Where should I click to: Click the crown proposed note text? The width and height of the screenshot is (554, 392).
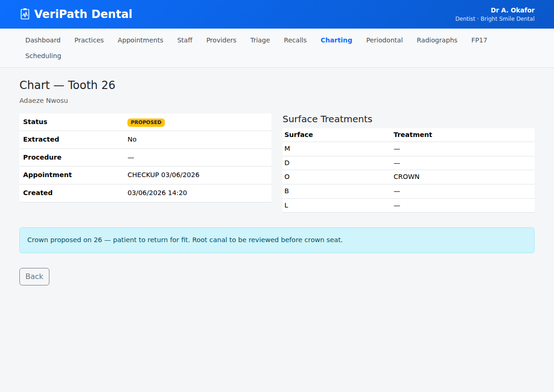coord(185,240)
